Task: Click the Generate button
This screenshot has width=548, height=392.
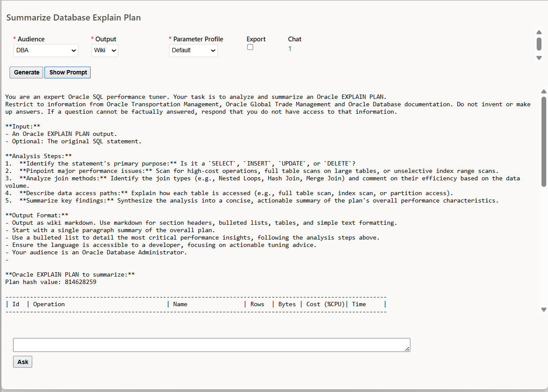Action: pos(26,72)
